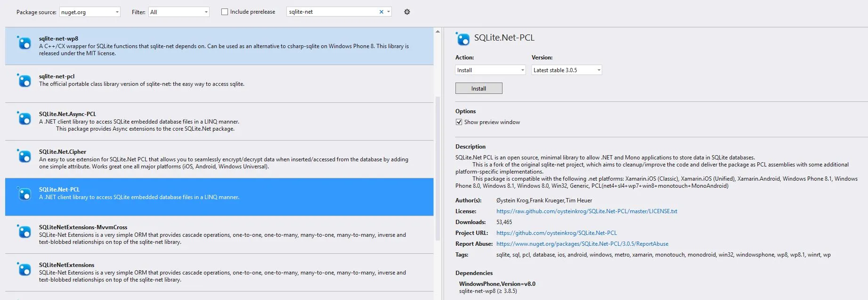Click the tags list text
868x300 pixels.
[x=664, y=255]
